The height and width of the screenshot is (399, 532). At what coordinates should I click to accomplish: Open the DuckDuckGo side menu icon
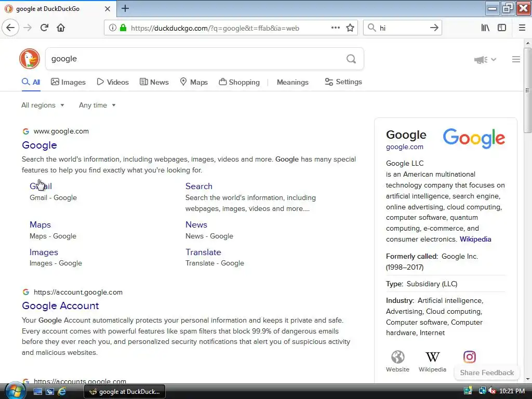tap(516, 59)
